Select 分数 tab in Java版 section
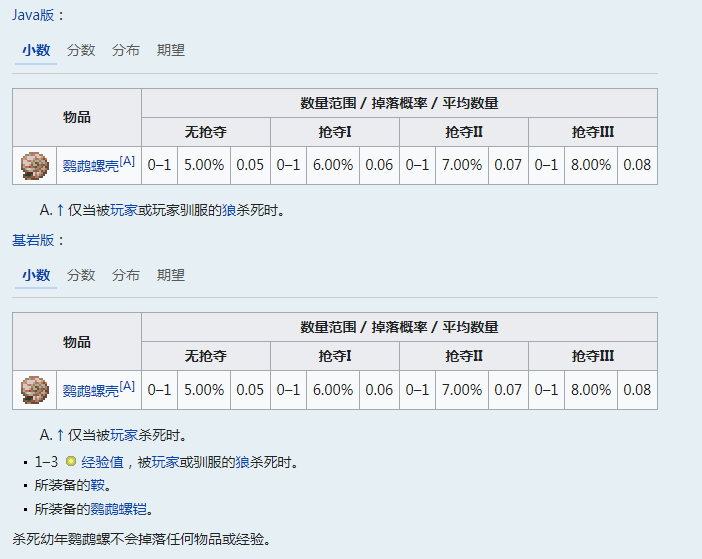 coord(81,50)
